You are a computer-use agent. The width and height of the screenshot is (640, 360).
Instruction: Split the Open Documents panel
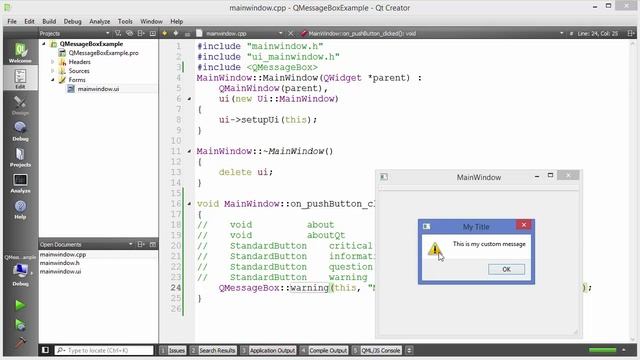[141, 244]
